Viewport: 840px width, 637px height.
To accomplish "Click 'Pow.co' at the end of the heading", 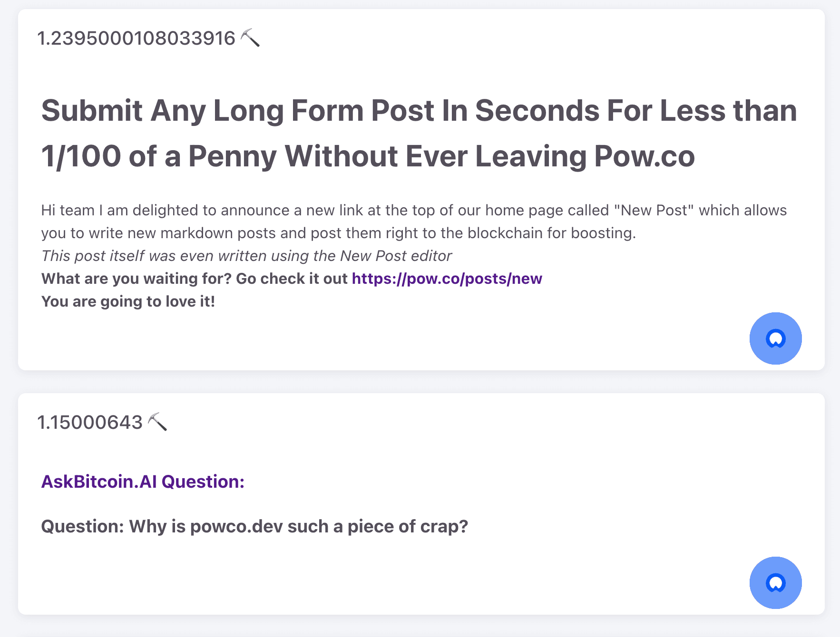I will point(644,156).
